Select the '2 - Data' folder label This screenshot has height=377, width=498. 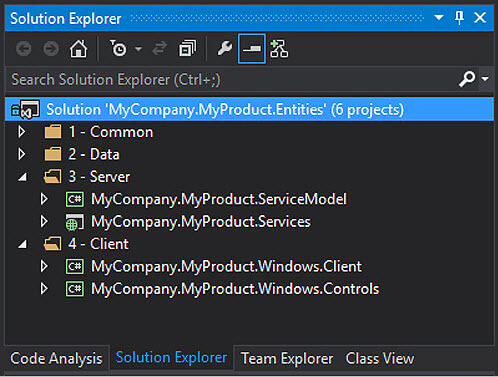coord(94,154)
